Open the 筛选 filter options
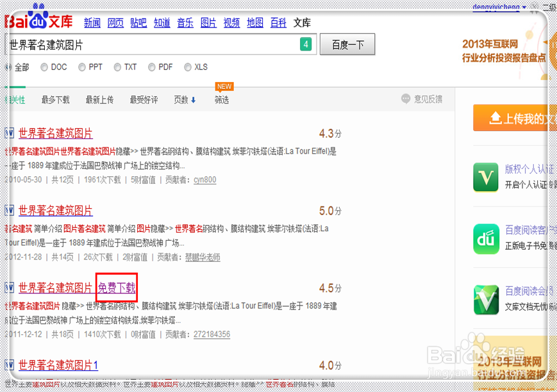The image size is (557, 392). point(222,100)
